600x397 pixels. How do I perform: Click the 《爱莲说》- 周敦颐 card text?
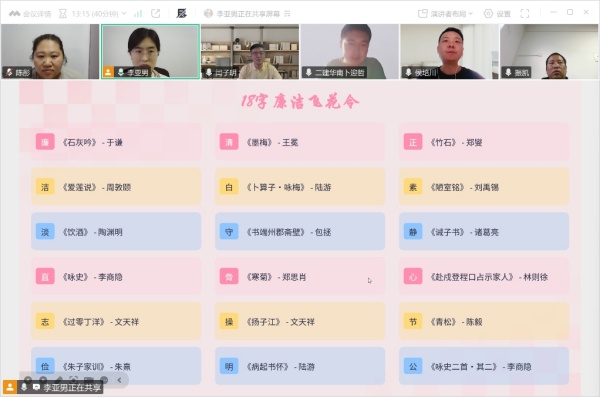point(96,187)
